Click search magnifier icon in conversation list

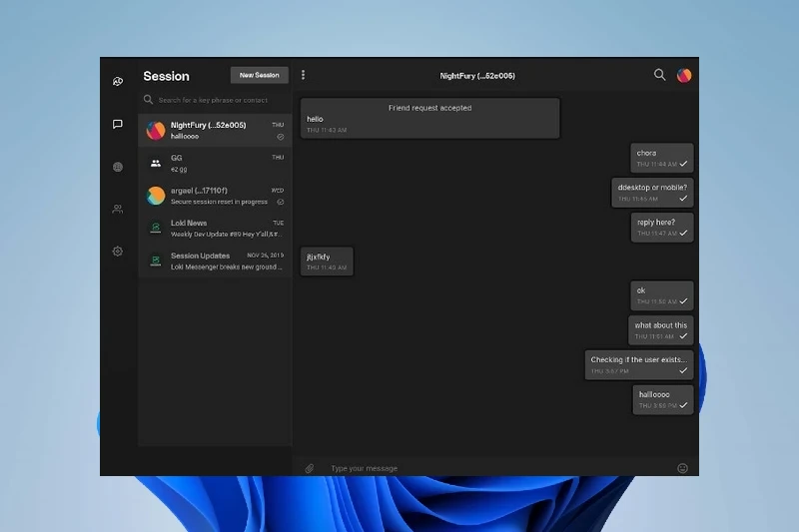coord(148,99)
